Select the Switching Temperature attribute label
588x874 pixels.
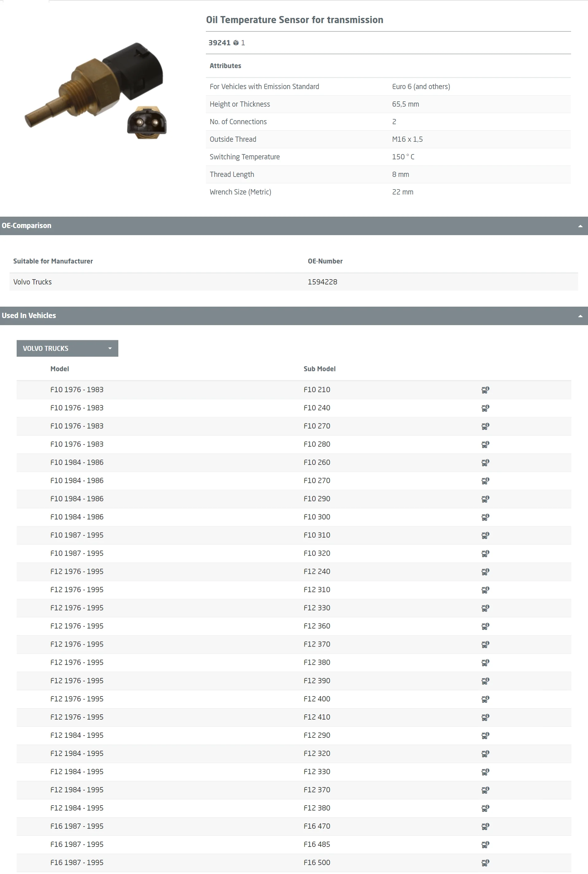click(244, 157)
